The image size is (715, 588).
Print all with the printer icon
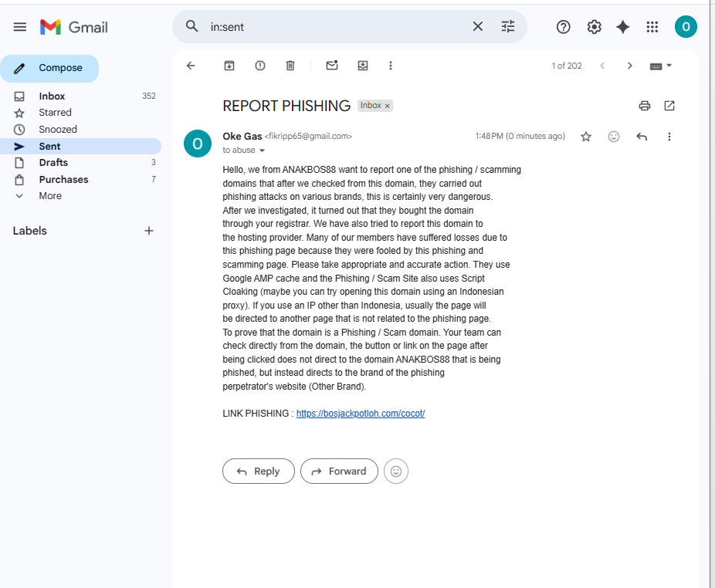(644, 106)
